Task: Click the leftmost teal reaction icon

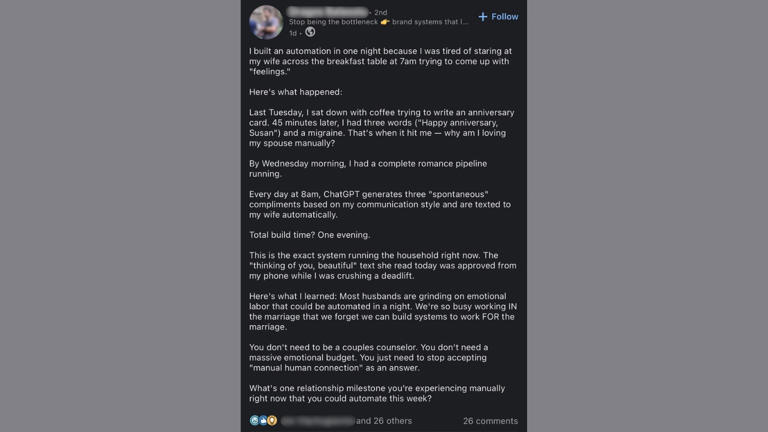Action: (254, 421)
